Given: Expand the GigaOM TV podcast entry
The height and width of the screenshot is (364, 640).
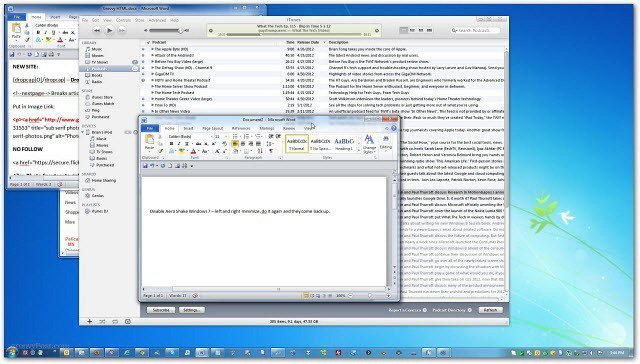Looking at the screenshot, I should tap(153, 74).
